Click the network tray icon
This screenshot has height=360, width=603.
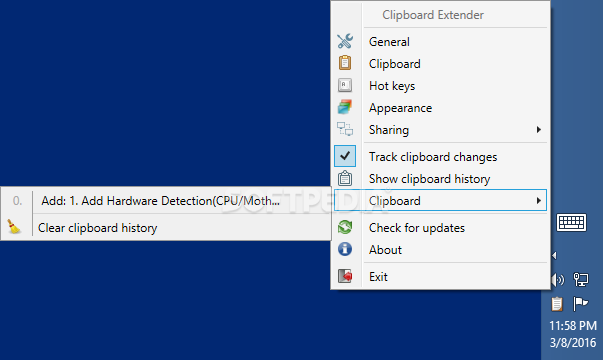coord(581,280)
